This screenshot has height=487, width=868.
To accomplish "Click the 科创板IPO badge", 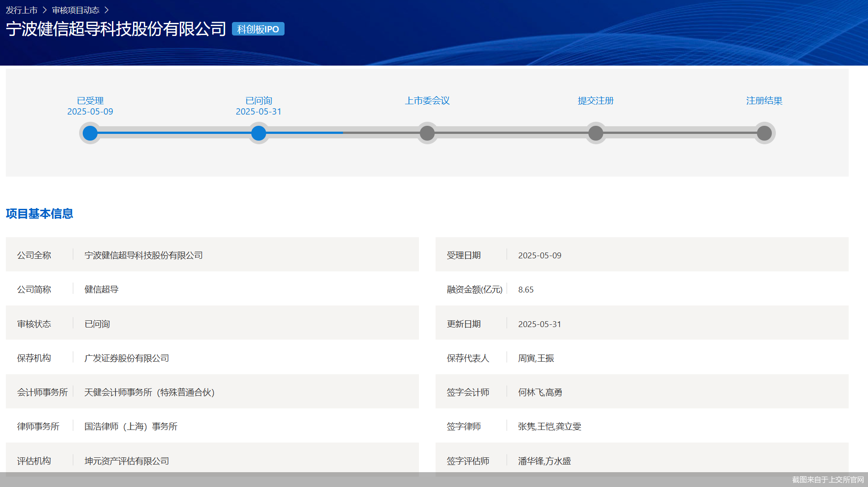I will point(258,29).
